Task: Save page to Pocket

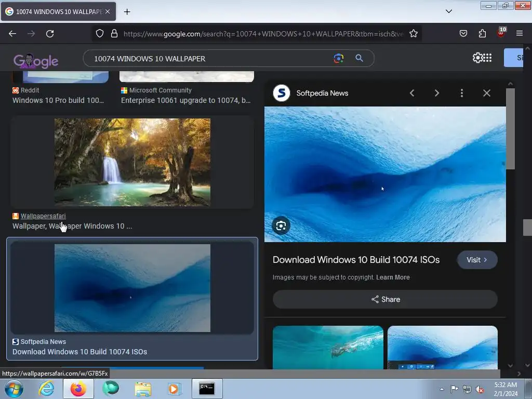Action: point(463,33)
